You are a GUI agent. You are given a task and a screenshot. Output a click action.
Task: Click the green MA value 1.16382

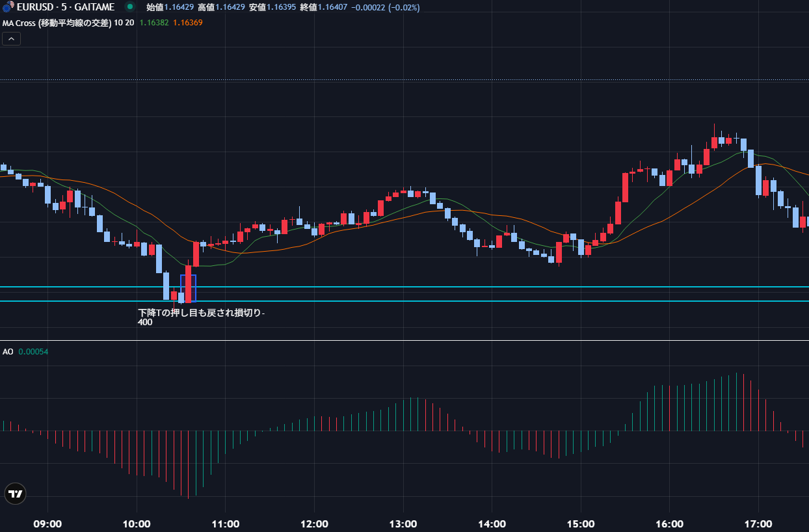point(153,23)
